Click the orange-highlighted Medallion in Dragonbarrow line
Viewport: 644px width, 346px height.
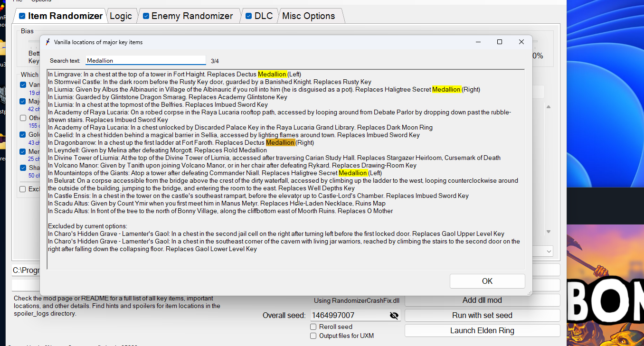point(280,143)
